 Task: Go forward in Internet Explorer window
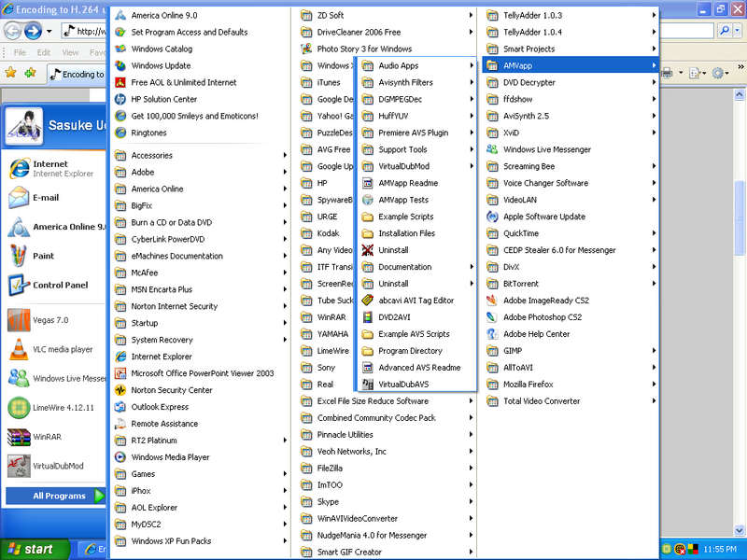tap(33, 32)
